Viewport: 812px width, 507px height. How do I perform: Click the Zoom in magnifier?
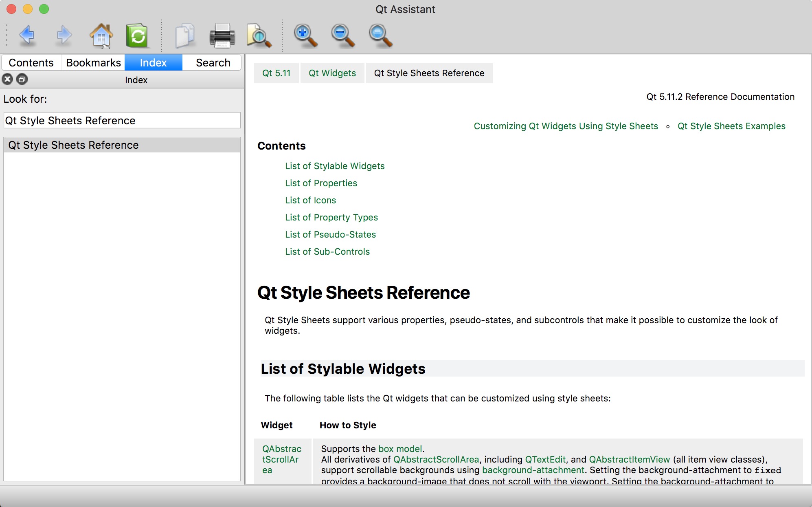point(305,35)
